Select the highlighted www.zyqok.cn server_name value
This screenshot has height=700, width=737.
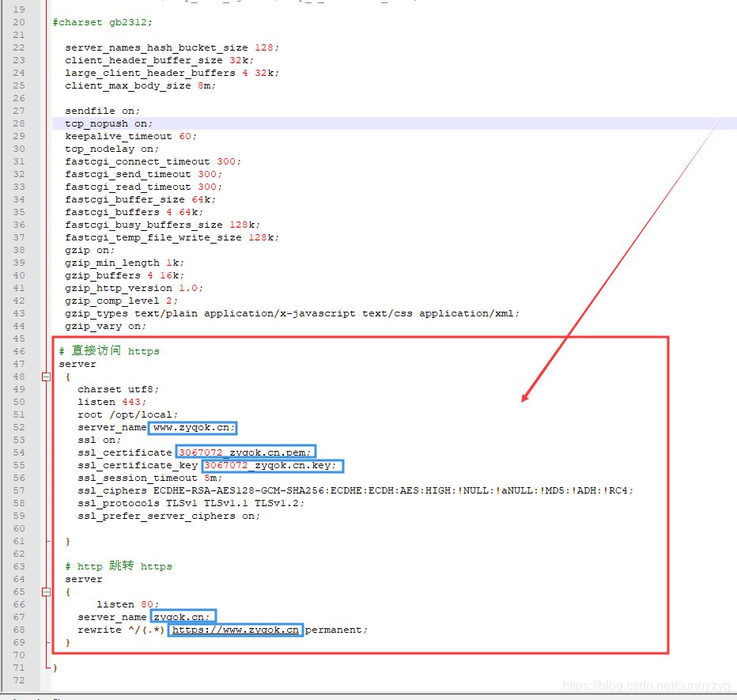pos(192,427)
